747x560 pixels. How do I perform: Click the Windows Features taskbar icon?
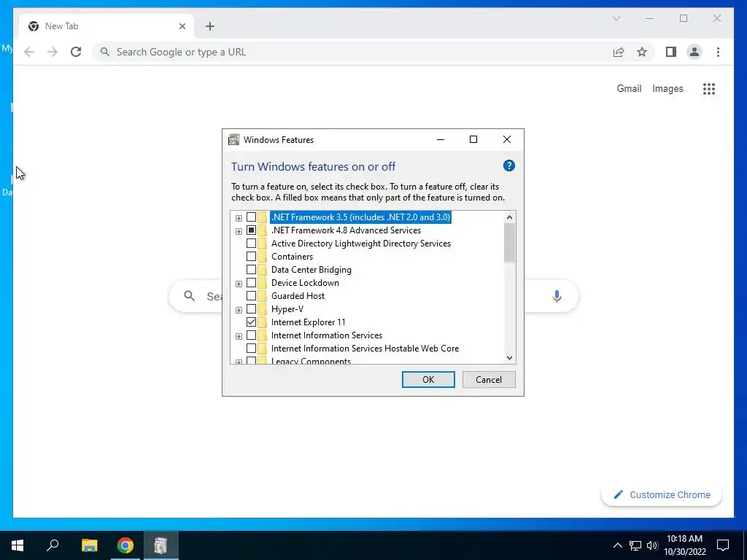161,545
